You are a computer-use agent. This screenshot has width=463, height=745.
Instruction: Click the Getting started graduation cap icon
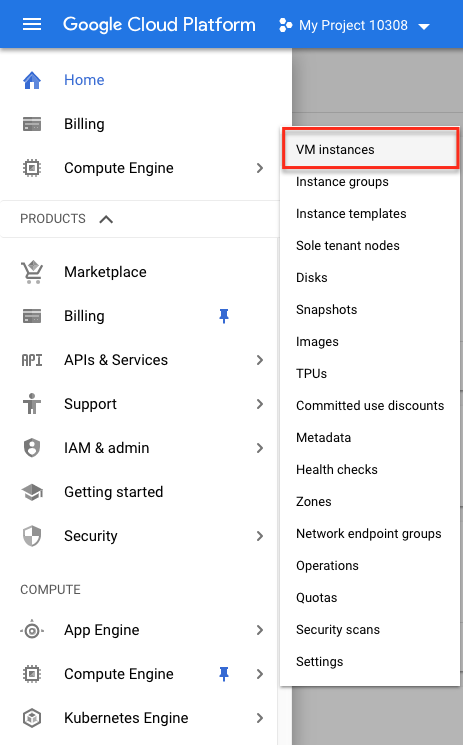click(x=32, y=492)
